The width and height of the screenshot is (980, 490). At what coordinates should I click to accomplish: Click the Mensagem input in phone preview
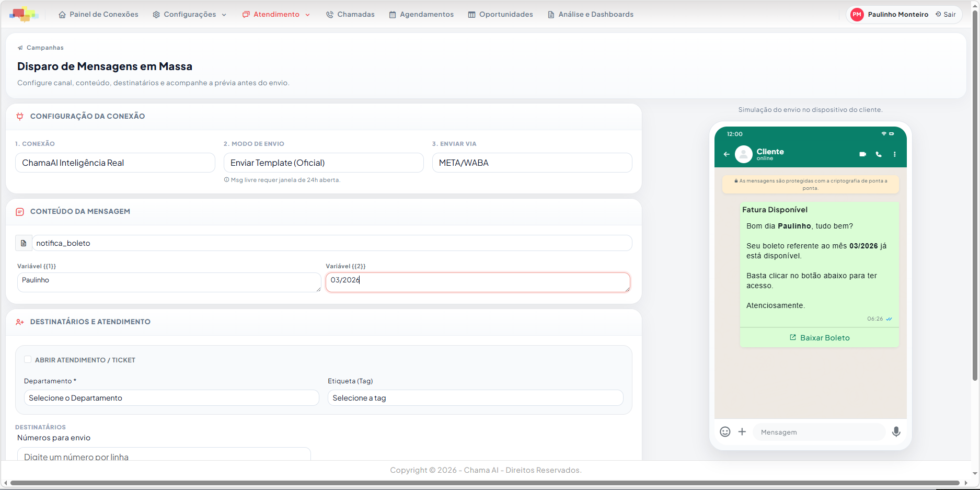point(818,432)
